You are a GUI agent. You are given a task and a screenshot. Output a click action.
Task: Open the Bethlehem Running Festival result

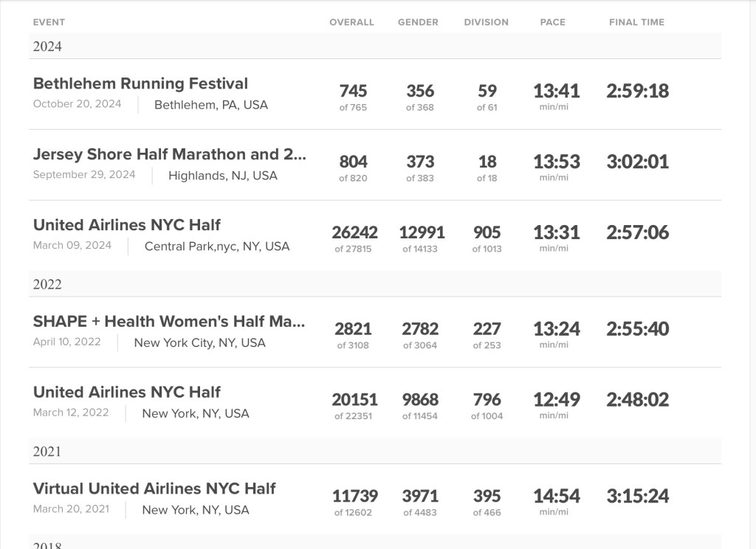pyautogui.click(x=140, y=84)
